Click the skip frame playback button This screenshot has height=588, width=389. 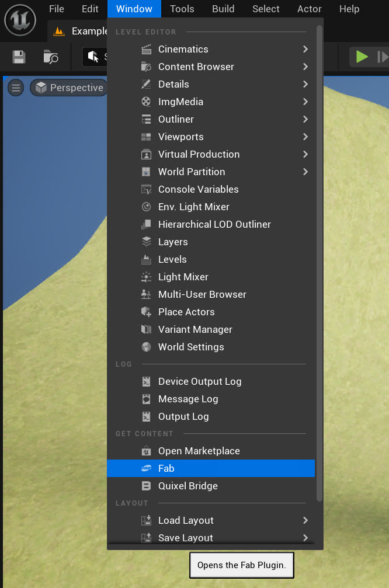(383, 57)
